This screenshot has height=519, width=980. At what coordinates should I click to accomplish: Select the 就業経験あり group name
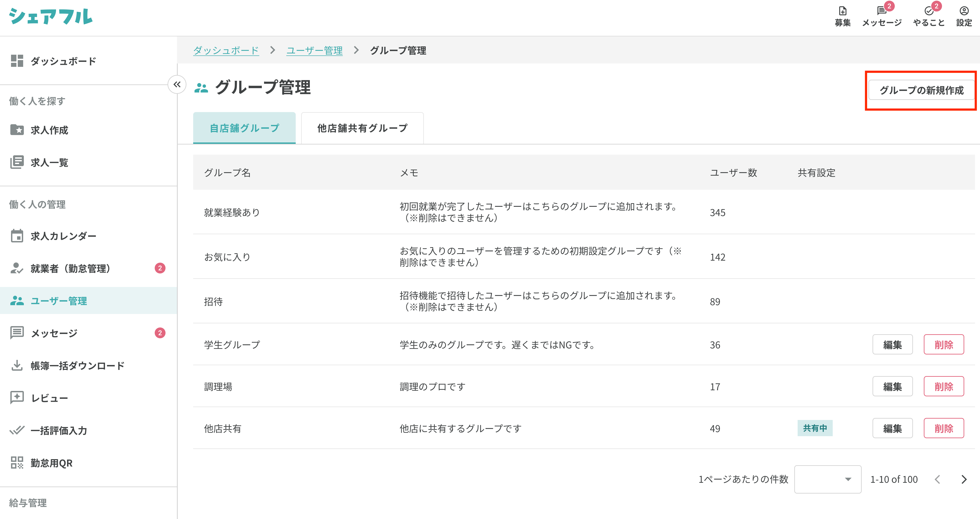click(232, 212)
